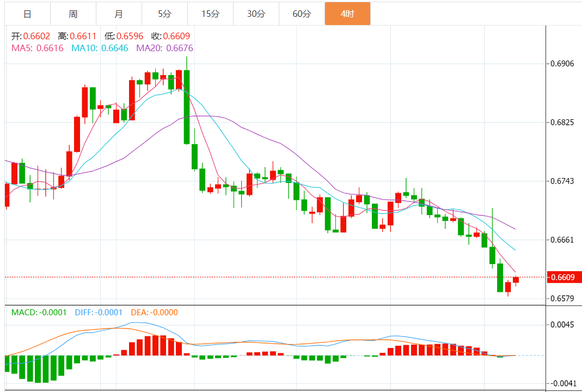Image resolution: width=582 pixels, height=392 pixels.
Task: Click the DEA: -0.0000 indicator label
Action: (x=155, y=313)
